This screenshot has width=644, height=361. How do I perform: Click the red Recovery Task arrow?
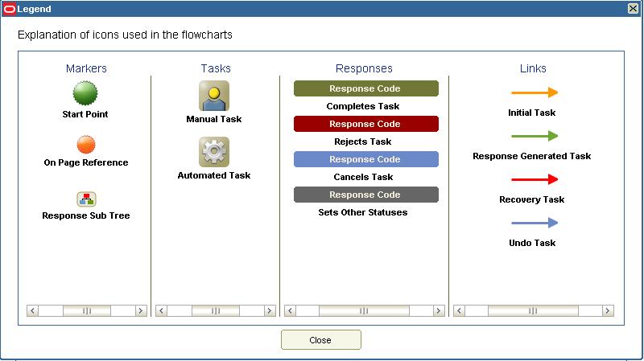point(535,179)
